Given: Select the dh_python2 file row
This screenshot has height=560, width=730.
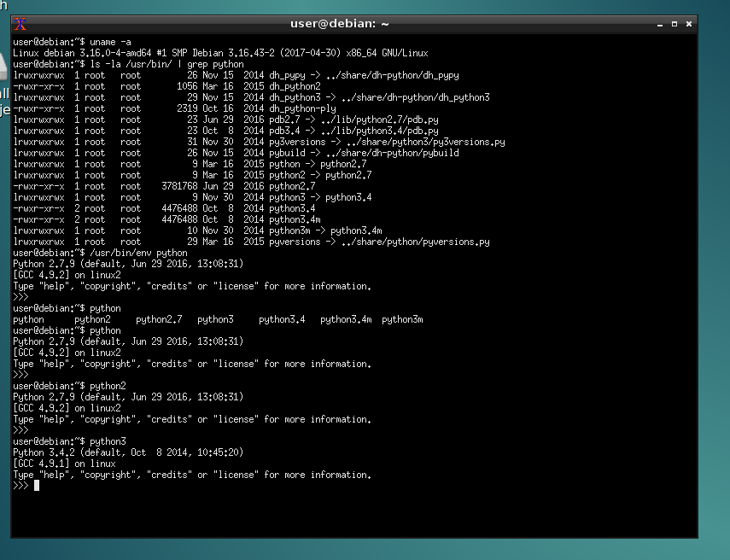Looking at the screenshot, I should pos(166,86).
